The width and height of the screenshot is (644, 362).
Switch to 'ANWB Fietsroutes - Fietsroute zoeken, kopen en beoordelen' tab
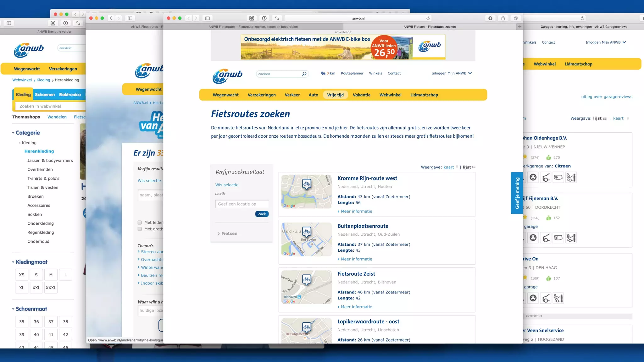point(253,27)
